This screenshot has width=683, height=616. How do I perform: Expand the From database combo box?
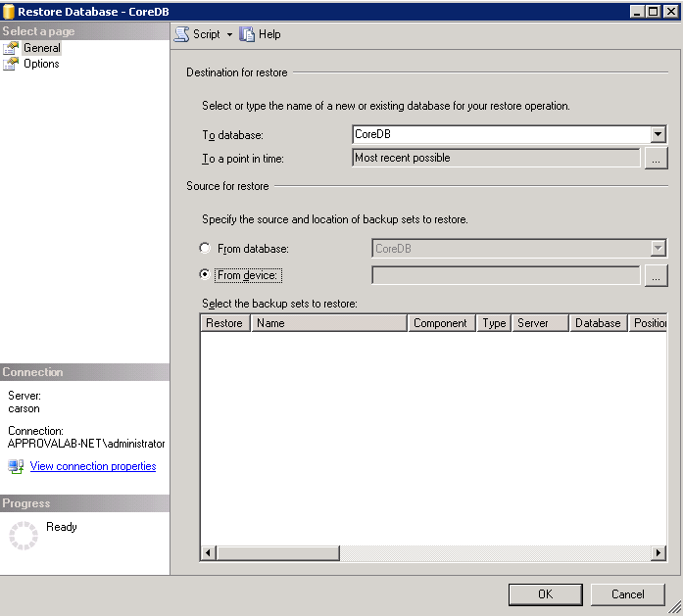[658, 249]
